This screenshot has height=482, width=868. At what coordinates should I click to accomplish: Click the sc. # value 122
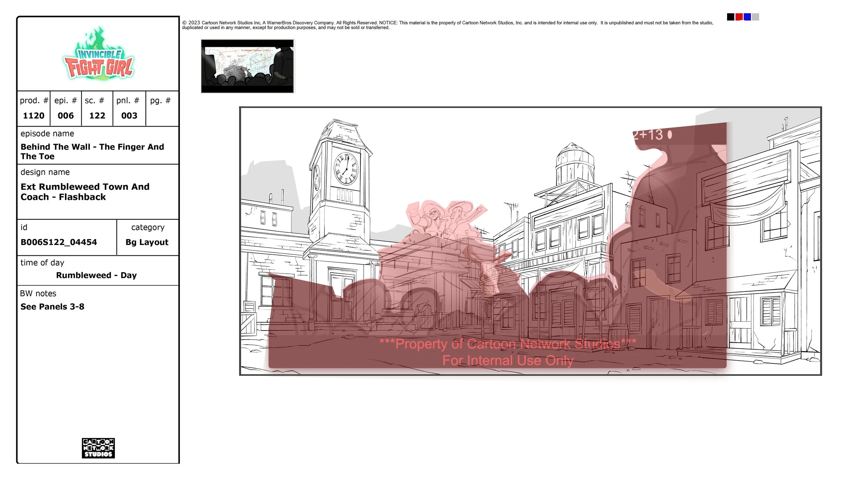97,116
